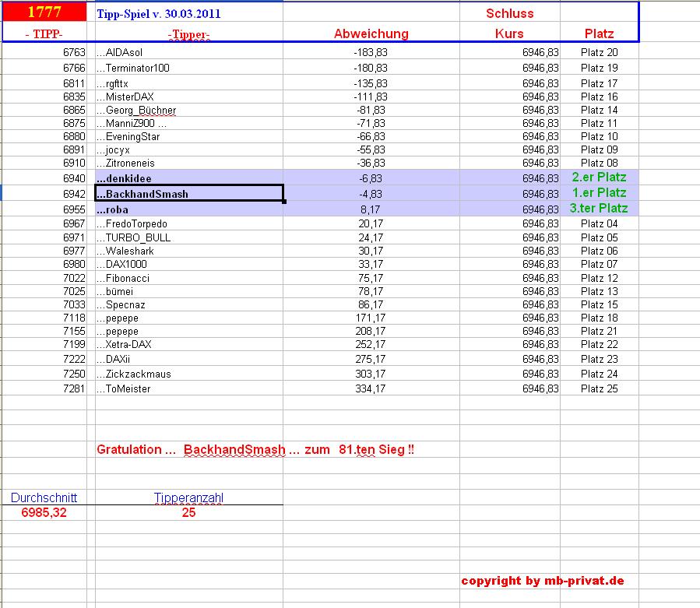Select the '...EveningStar' cell

189,136
